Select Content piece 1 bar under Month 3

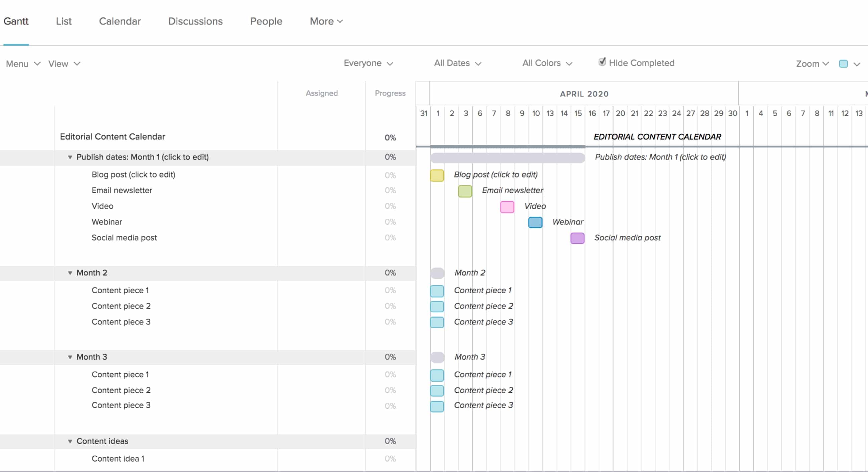(x=437, y=375)
